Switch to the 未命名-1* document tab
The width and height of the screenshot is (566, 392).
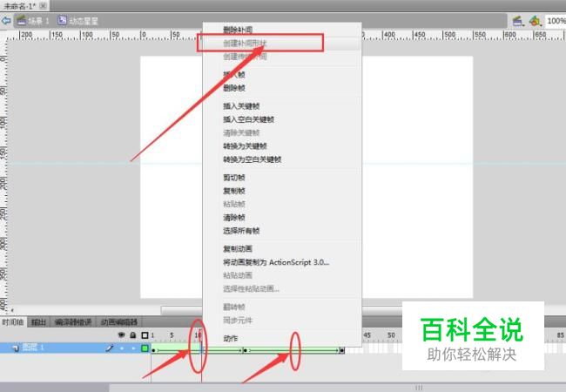point(19,6)
